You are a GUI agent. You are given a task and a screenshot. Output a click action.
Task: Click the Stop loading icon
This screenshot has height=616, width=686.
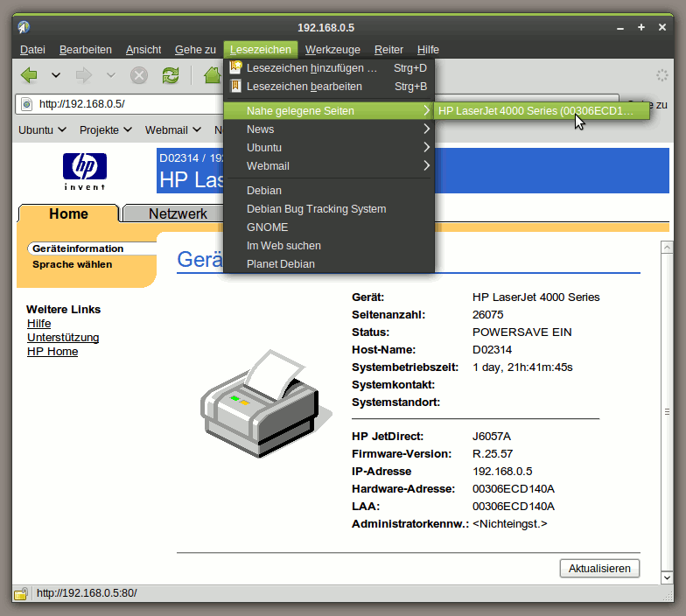point(139,75)
